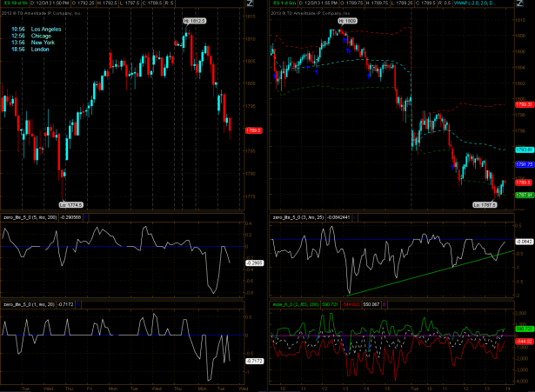The width and height of the screenshot is (535, 392).
Task: Click the blue chart settings icon atop left chart
Action: coord(251,4)
